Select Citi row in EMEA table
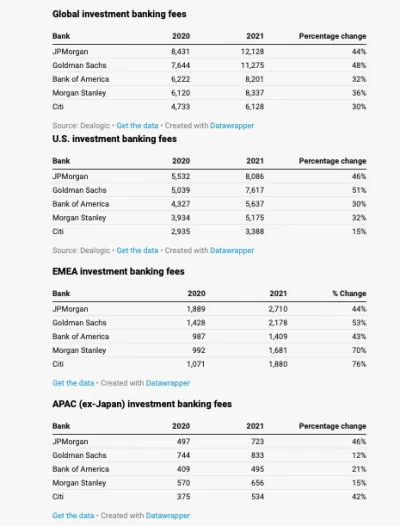Image resolution: width=400 pixels, height=526 pixels. coord(209,364)
